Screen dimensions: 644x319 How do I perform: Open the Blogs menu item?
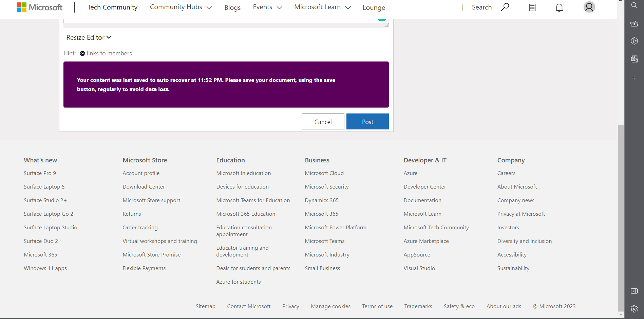232,7
